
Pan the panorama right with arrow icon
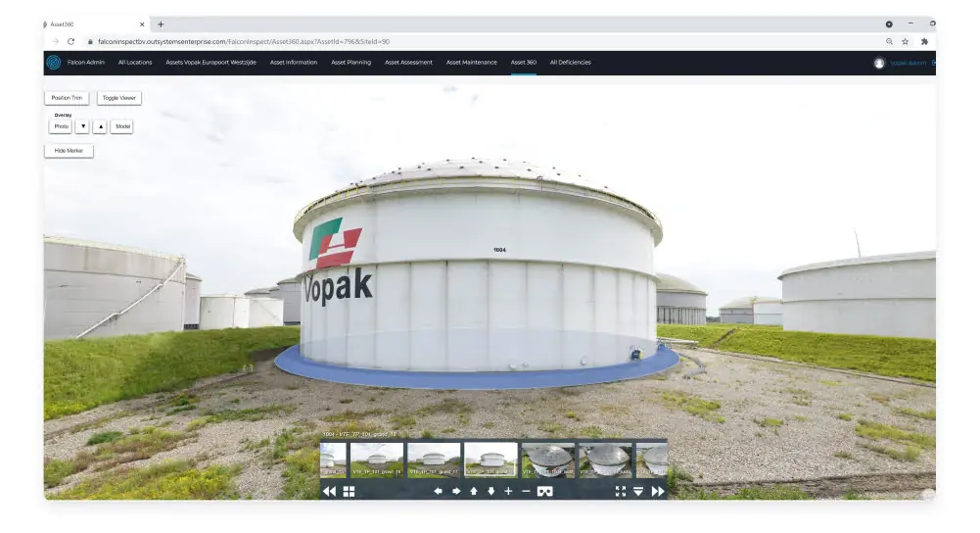click(x=456, y=492)
